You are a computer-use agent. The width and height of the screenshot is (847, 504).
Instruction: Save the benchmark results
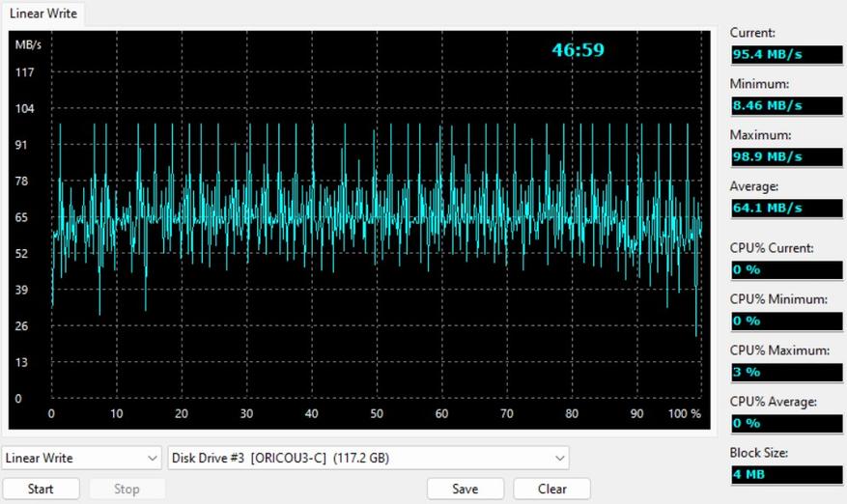(466, 489)
